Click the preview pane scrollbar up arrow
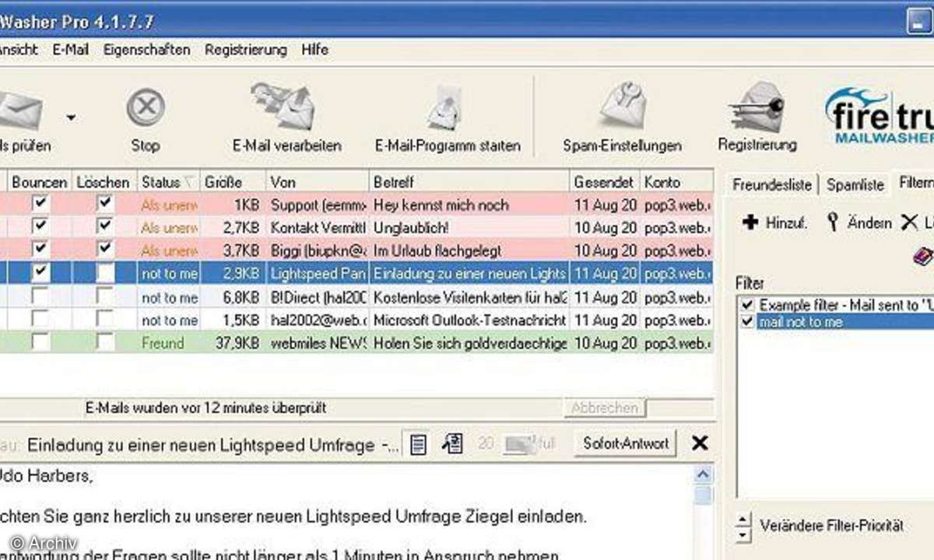Image resolution: width=934 pixels, height=560 pixels. [704, 474]
